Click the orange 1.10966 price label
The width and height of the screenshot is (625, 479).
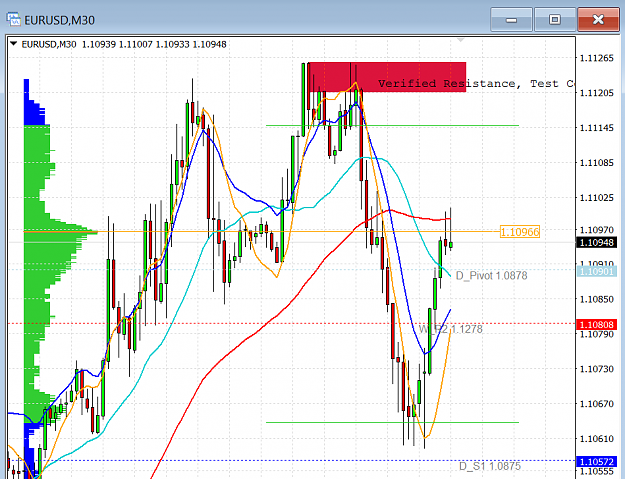[520, 232]
